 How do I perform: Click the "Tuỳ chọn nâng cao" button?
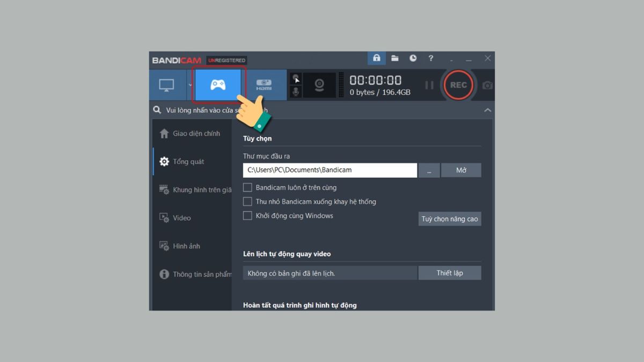tap(450, 219)
